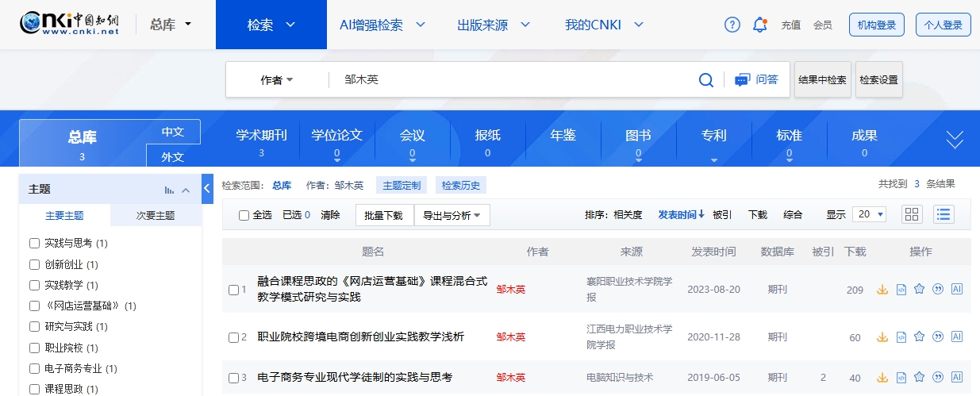Select the checkbox for result 2
This screenshot has height=396, width=980.
click(233, 337)
